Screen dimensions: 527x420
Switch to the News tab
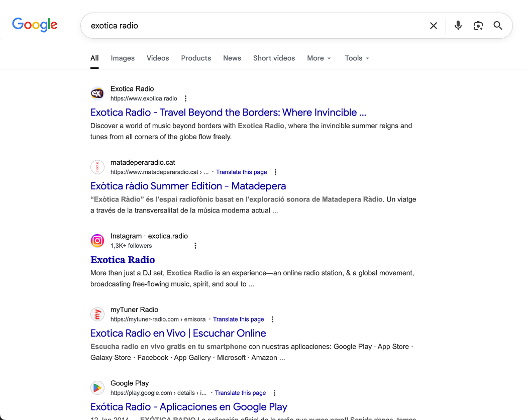232,58
